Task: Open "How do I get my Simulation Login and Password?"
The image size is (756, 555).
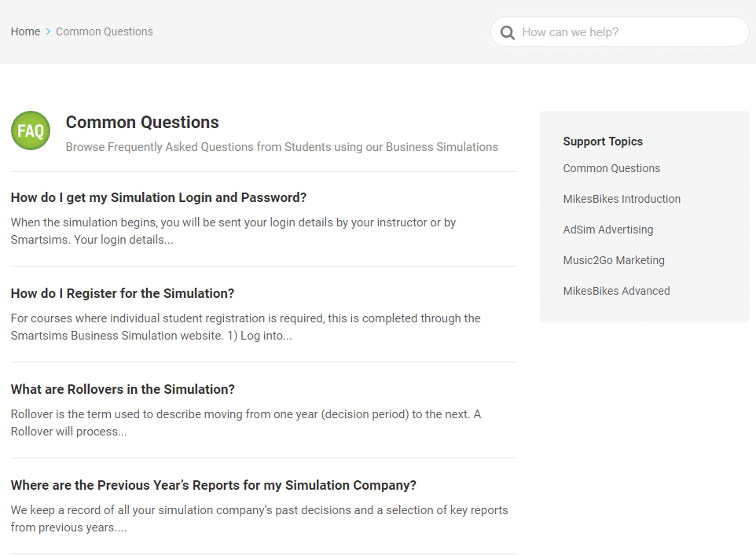Action: 159,197
